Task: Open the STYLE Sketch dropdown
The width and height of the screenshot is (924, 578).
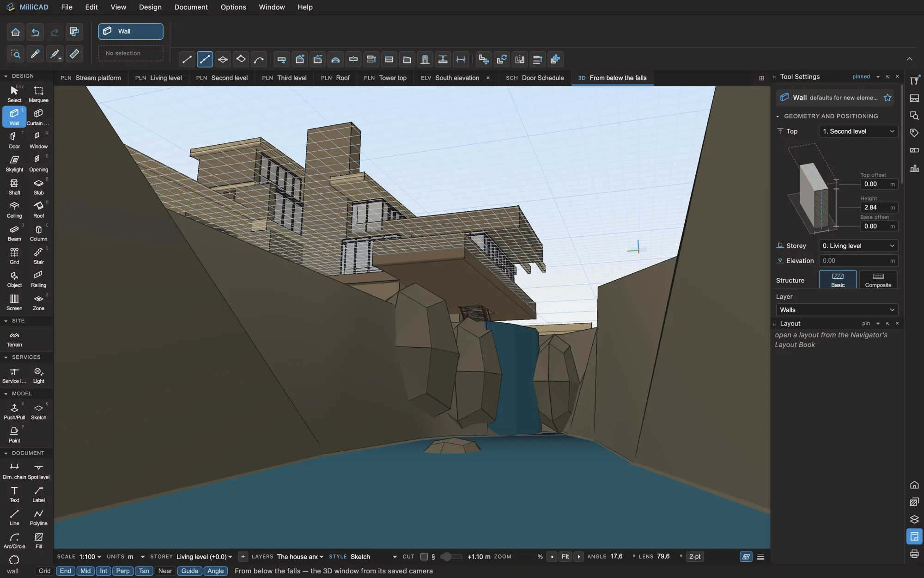Action: pyautogui.click(x=374, y=557)
